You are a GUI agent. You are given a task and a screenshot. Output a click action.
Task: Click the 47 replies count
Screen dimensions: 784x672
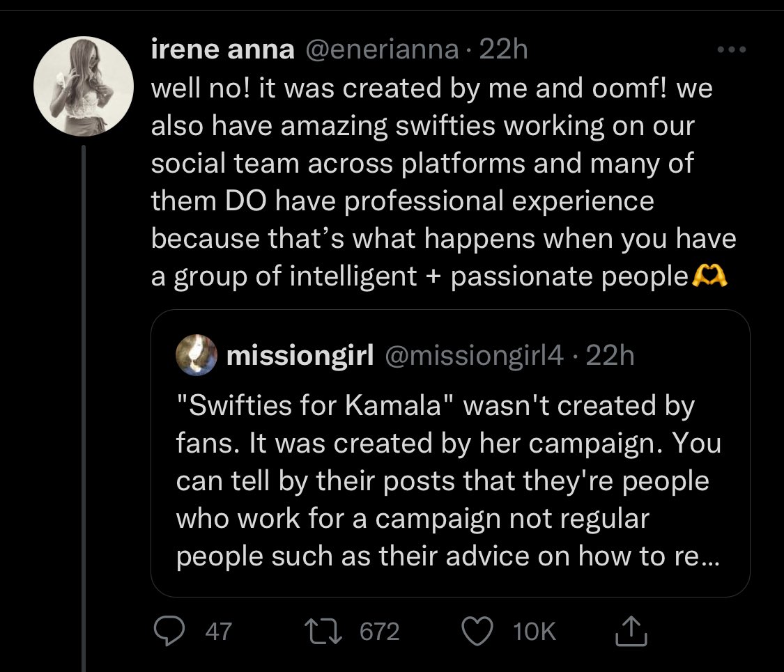(219, 632)
